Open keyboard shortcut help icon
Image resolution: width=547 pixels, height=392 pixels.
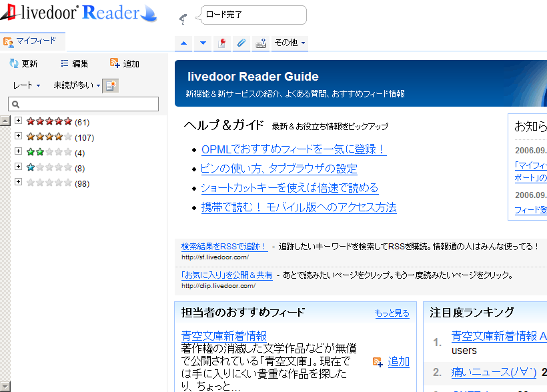[259, 43]
